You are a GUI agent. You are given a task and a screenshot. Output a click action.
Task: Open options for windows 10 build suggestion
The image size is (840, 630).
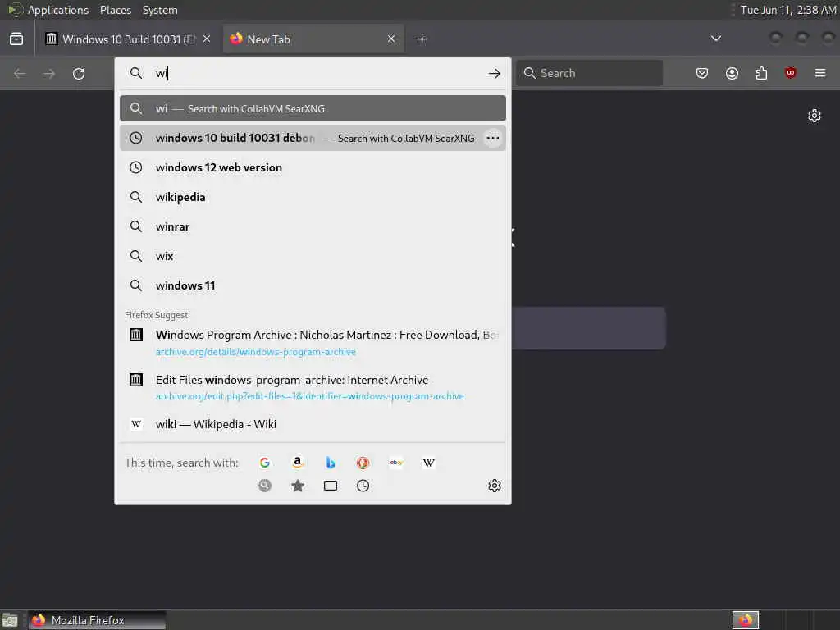[493, 138]
